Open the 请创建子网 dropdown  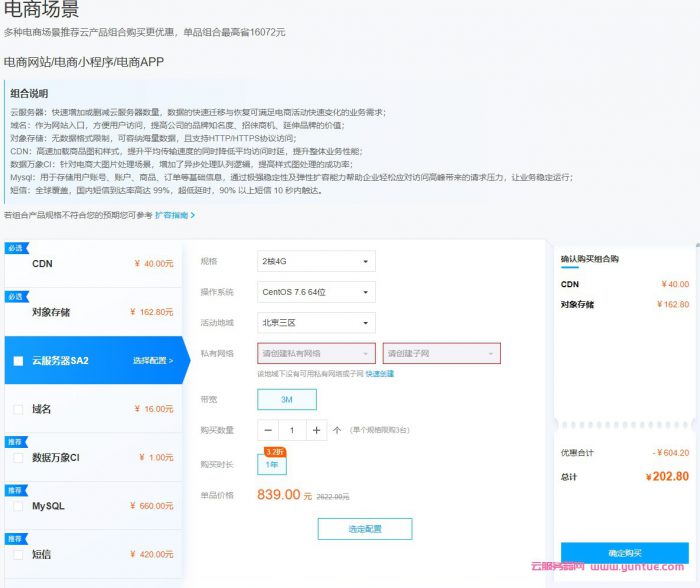(441, 353)
